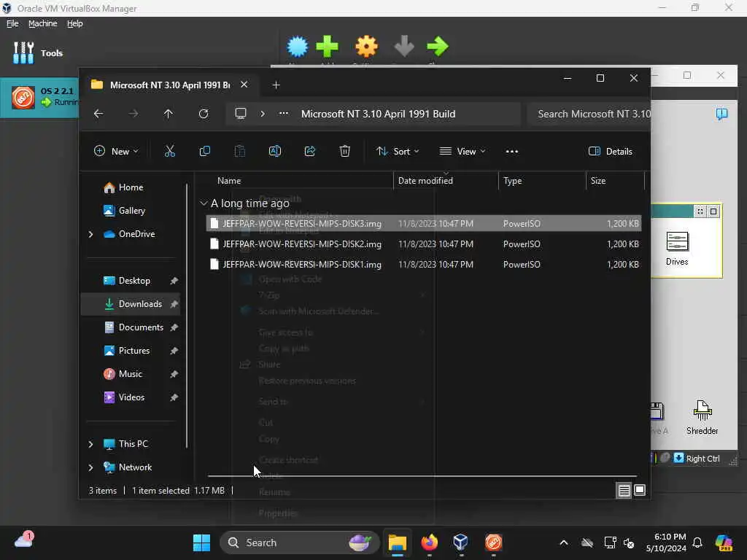747x560 pixels.
Task: Click the Cut scissors icon in Explorer toolbar
Action: point(169,152)
